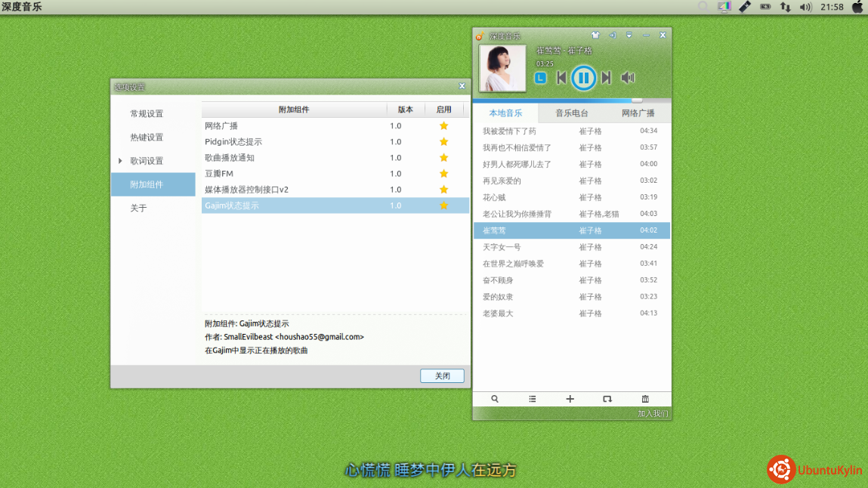Open the player main menu dropdown arrow

629,36
